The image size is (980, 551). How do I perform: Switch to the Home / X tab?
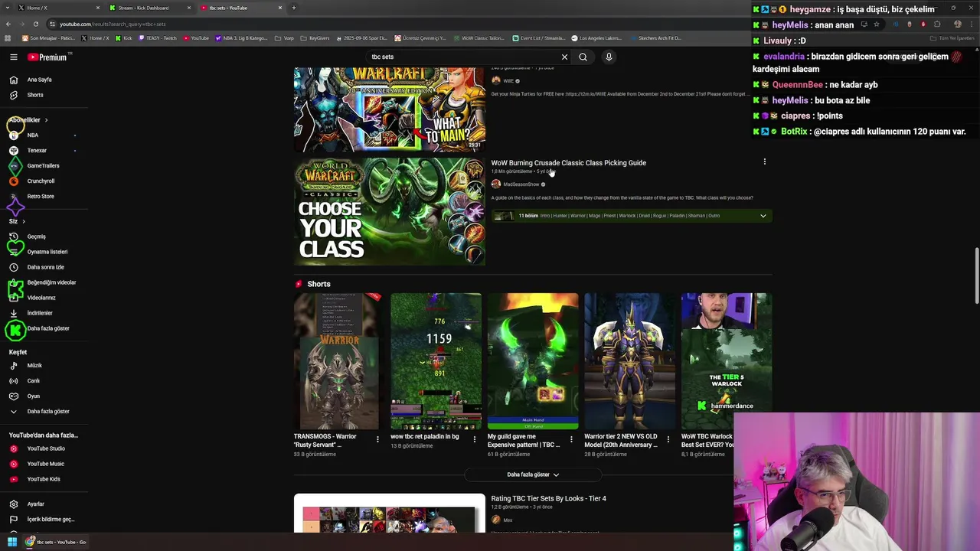(58, 8)
